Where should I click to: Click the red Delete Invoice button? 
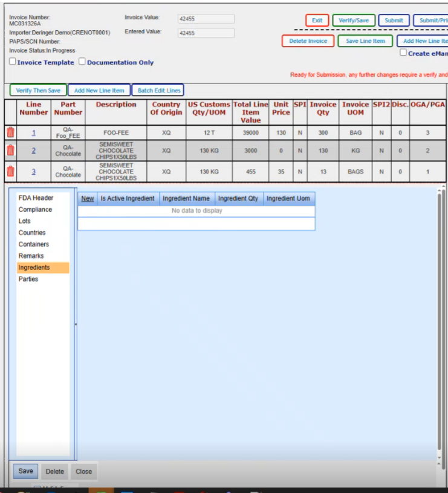tap(308, 41)
